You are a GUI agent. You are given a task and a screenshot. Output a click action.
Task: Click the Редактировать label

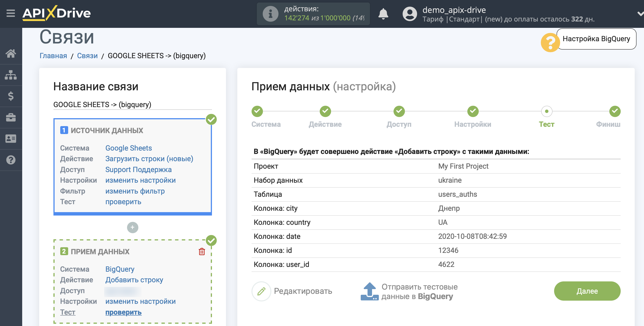coord(303,291)
